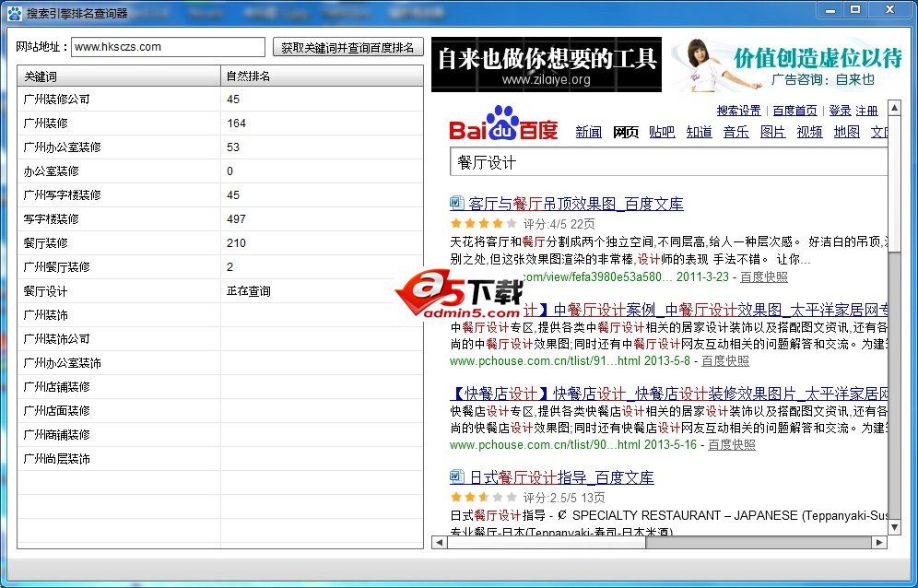The height and width of the screenshot is (588, 918).
Task: Click the 百度首页 link
Action: coord(795,110)
